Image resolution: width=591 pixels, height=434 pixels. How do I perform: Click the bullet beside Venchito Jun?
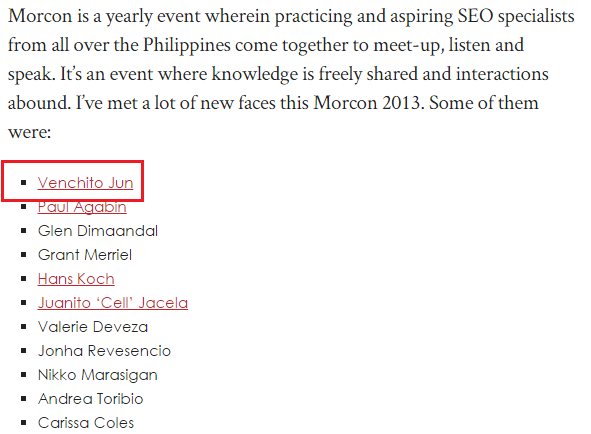click(x=24, y=183)
